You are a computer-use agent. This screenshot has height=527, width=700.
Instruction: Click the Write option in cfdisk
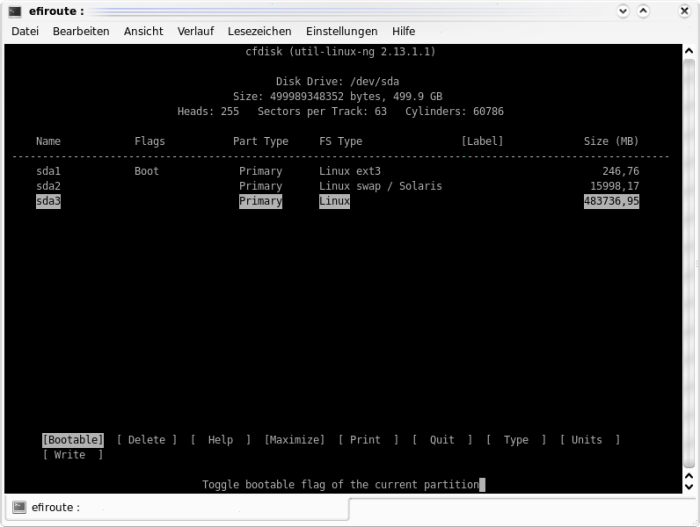[71, 455]
